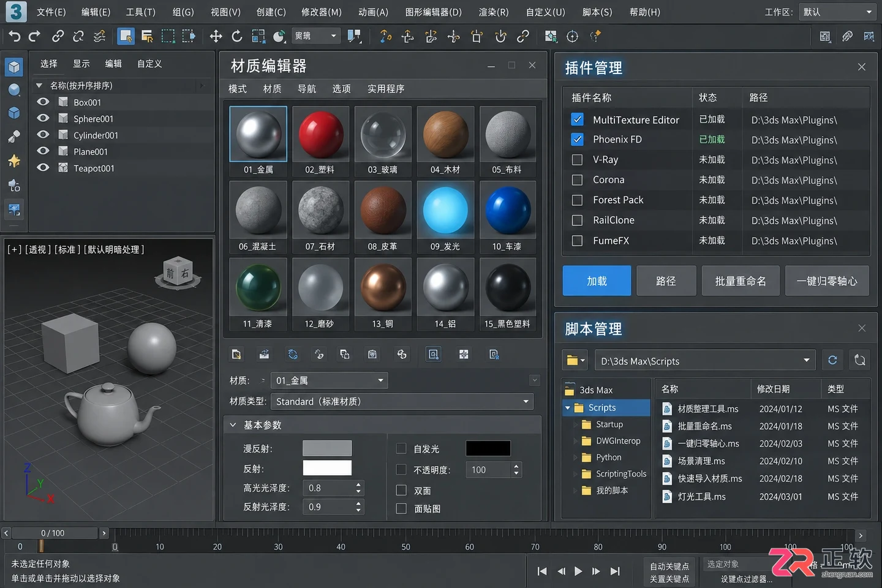This screenshot has width=882, height=588.
Task: Hide Box001 using its eye icon
Action: [x=43, y=102]
